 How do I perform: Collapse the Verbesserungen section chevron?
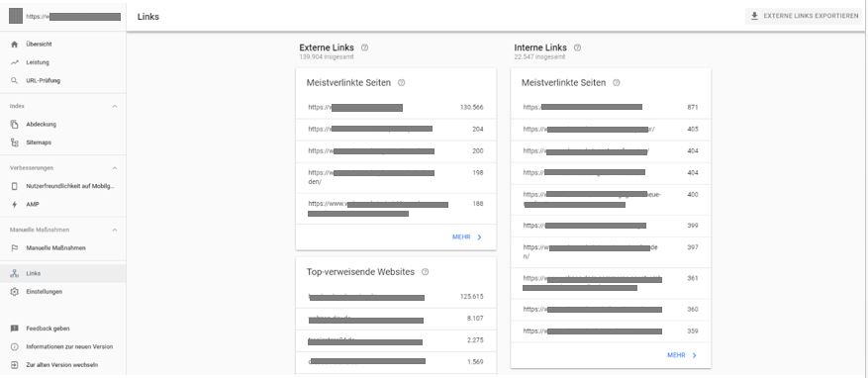115,167
